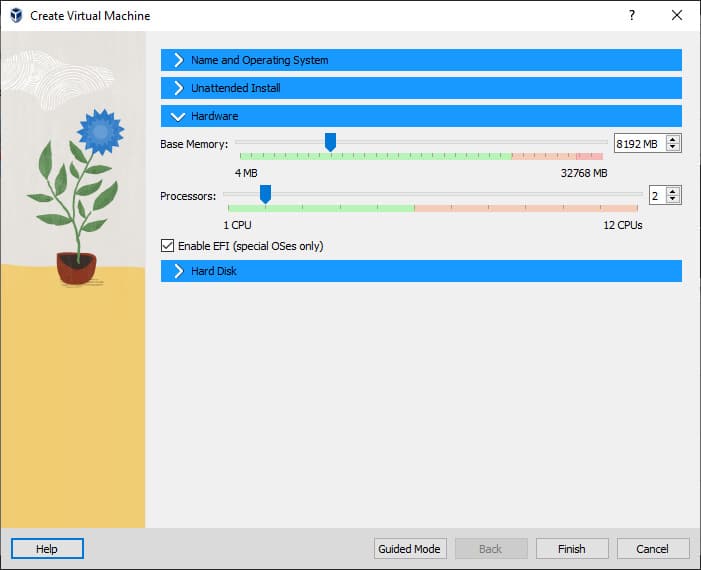Click the Base Memory slider handle
This screenshot has height=570, width=701.
tap(330, 142)
